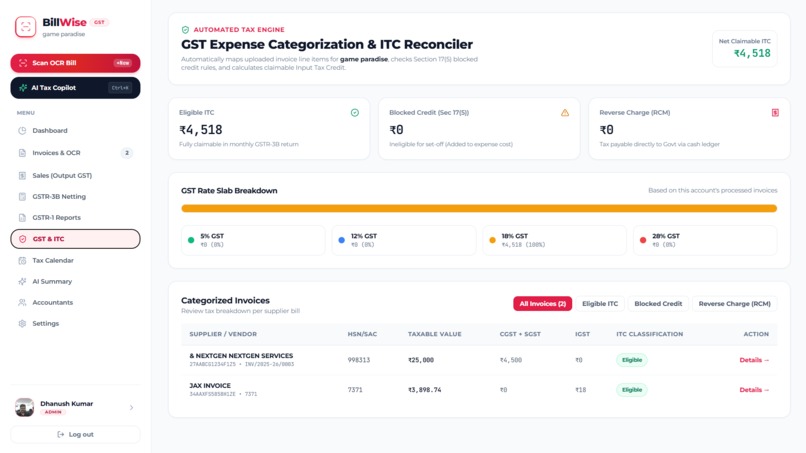Viewport: 806px width, 453px height.
Task: Click the orange 18% GST dot
Action: coord(492,240)
